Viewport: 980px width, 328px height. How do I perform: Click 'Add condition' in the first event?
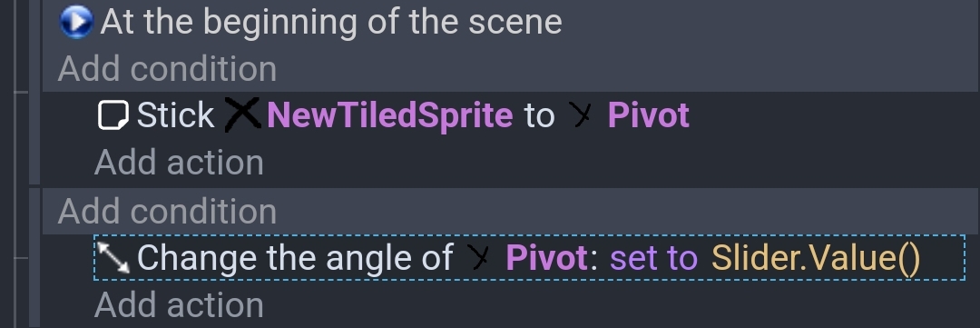(167, 69)
